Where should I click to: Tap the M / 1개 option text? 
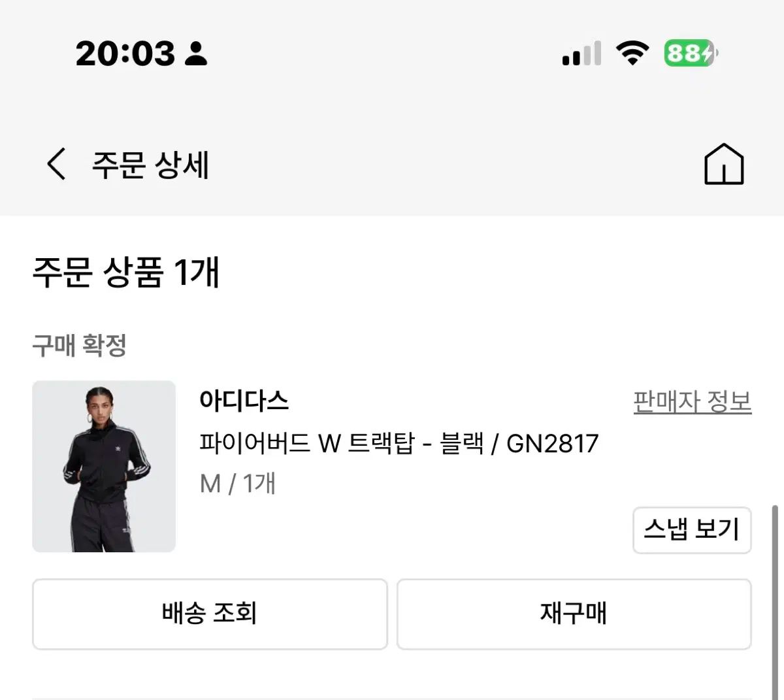[237, 484]
